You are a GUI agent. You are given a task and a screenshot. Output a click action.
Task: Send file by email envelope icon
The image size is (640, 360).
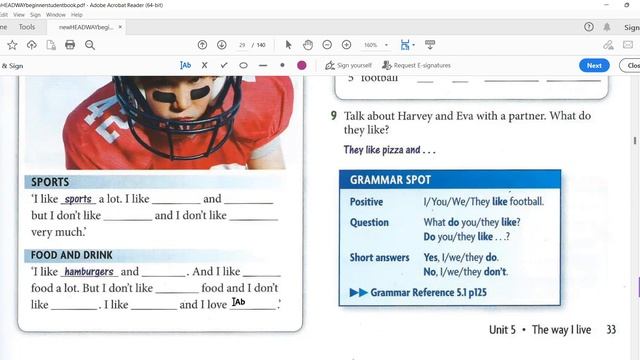click(628, 45)
